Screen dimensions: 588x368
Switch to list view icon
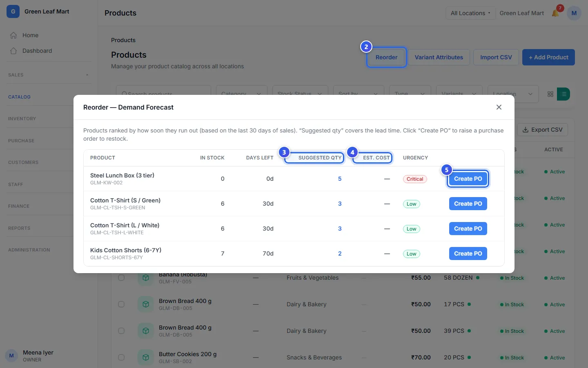click(x=563, y=94)
